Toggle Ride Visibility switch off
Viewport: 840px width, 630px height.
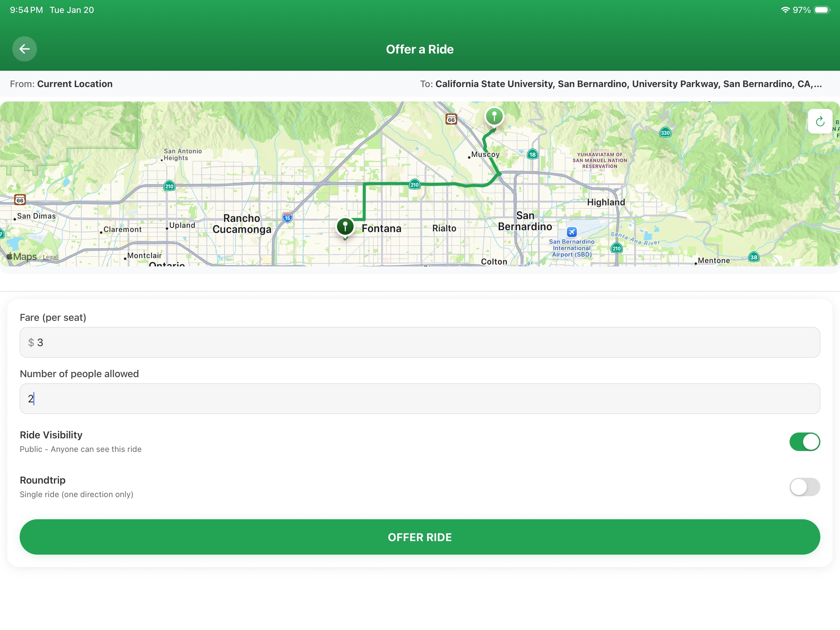click(x=804, y=441)
